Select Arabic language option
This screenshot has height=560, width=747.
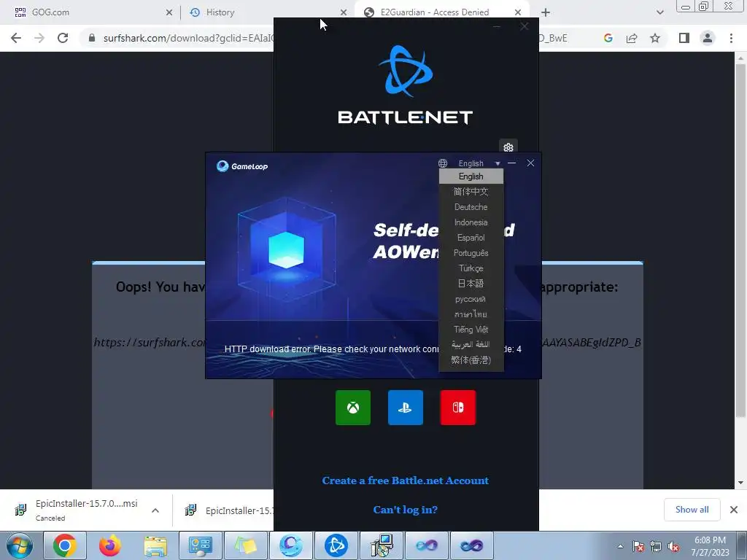click(471, 345)
